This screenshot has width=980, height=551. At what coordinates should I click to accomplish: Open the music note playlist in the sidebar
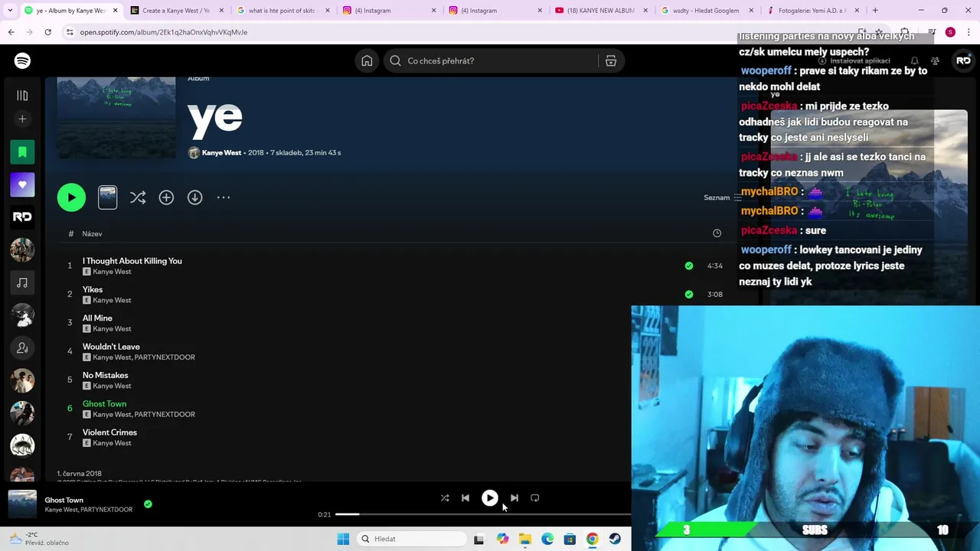[x=22, y=283]
